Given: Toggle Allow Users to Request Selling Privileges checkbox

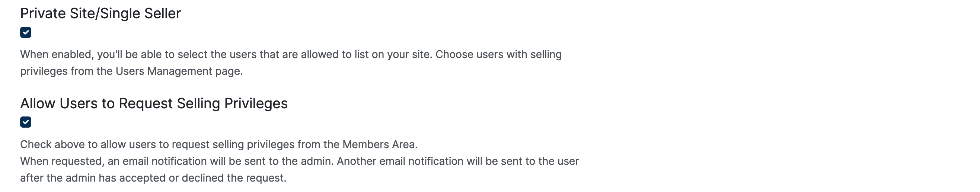Looking at the screenshot, I should (25, 122).
